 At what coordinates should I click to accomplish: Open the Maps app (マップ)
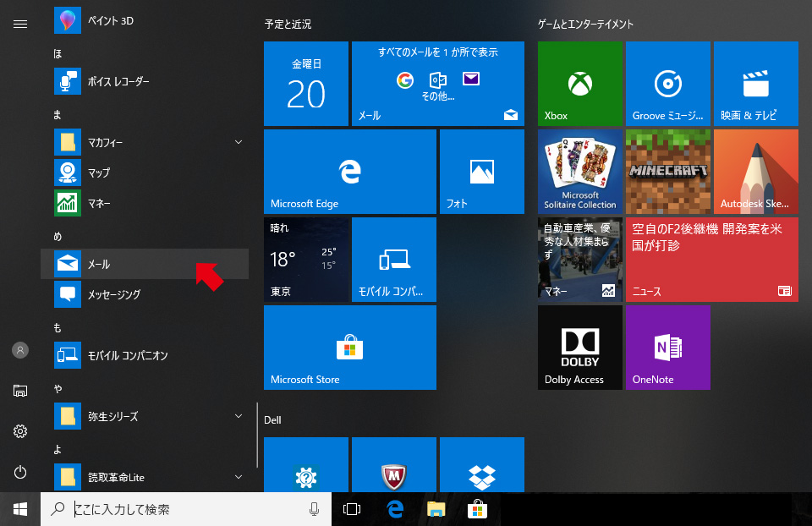(x=145, y=173)
